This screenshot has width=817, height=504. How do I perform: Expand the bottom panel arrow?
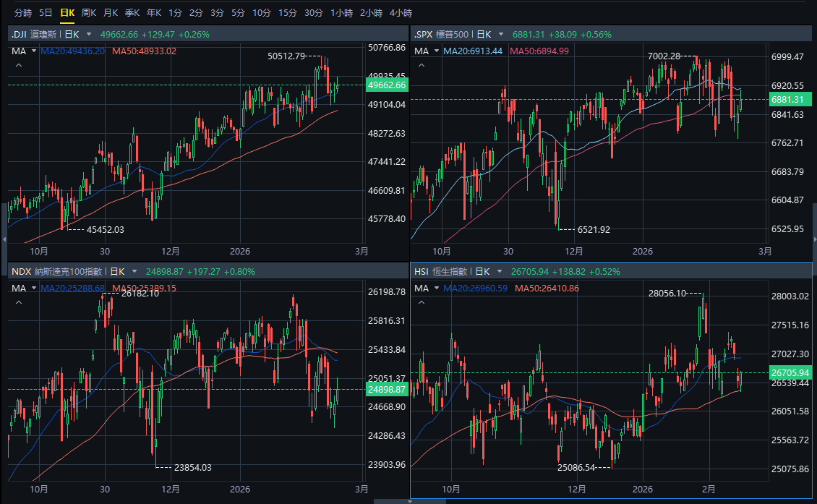pyautogui.click(x=392, y=501)
